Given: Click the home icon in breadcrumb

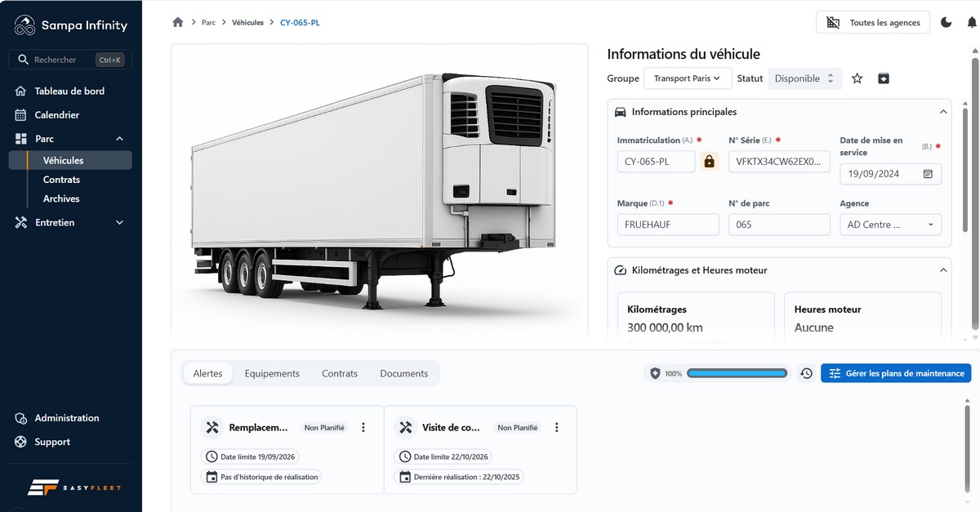Looking at the screenshot, I should click(x=178, y=22).
